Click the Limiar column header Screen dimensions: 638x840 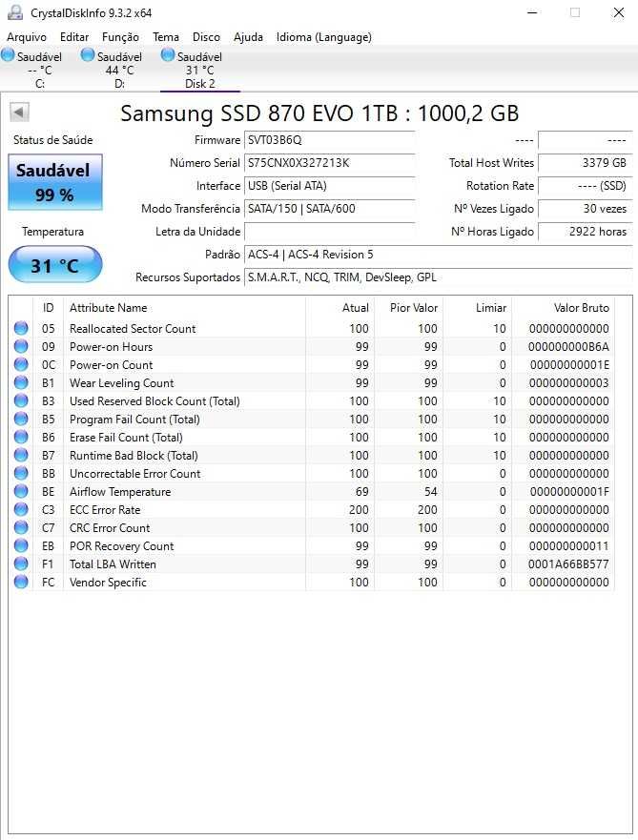pos(477,308)
